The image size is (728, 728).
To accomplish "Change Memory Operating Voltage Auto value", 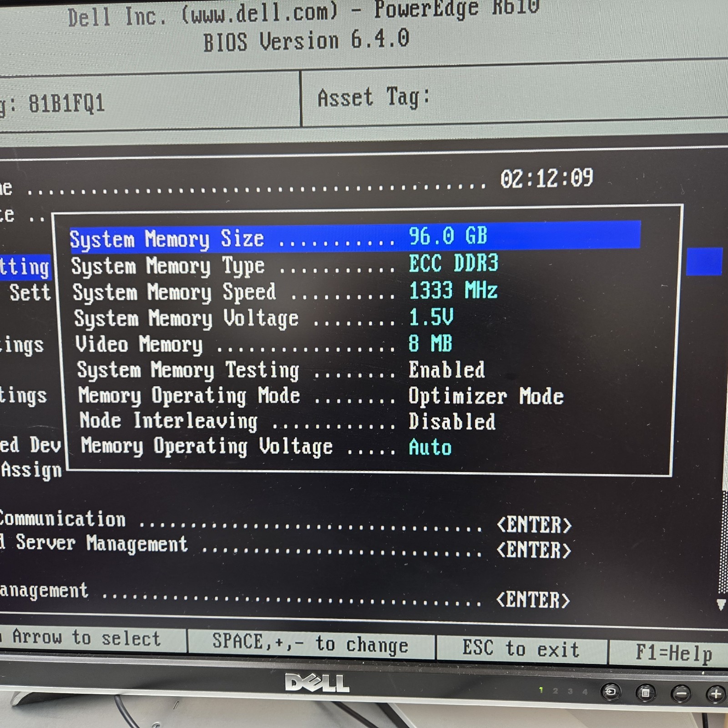I will pyautogui.click(x=430, y=447).
